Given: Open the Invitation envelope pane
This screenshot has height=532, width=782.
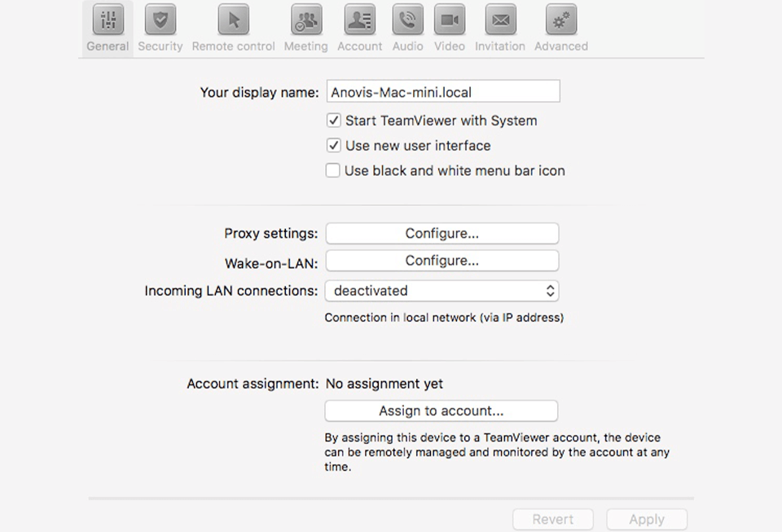Looking at the screenshot, I should click(x=499, y=29).
